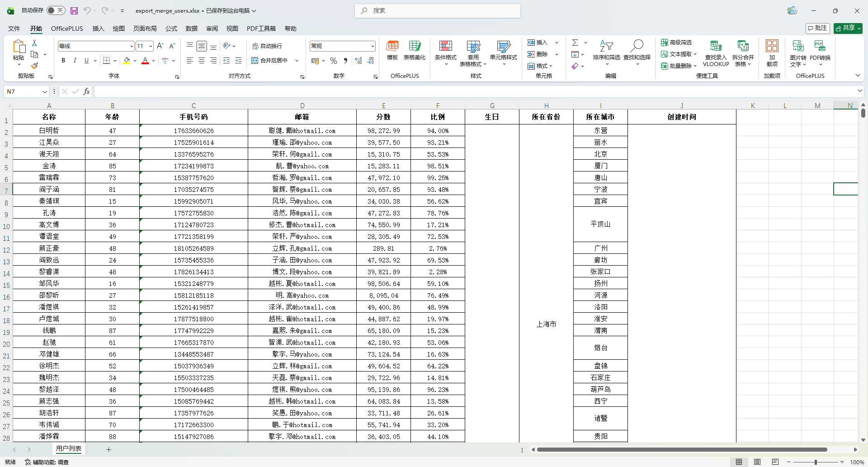The image size is (868, 467).
Task: Open the Name Box dropdown arrow
Action: pyautogui.click(x=45, y=92)
